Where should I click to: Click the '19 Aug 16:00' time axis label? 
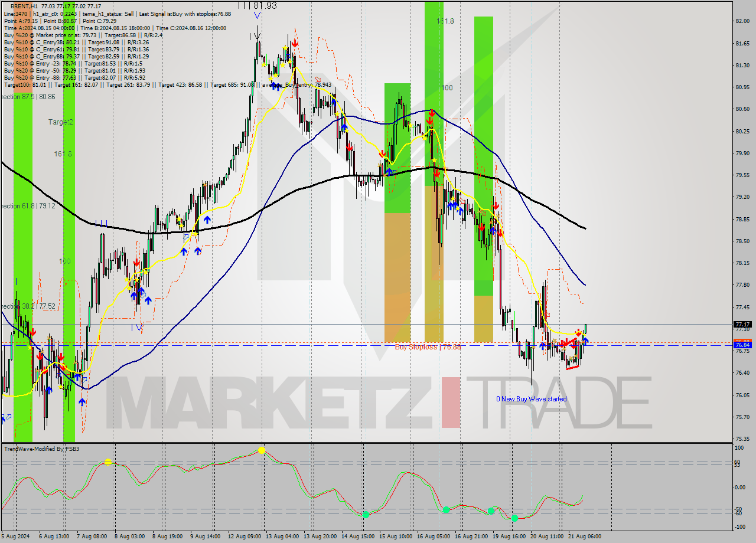point(510,537)
